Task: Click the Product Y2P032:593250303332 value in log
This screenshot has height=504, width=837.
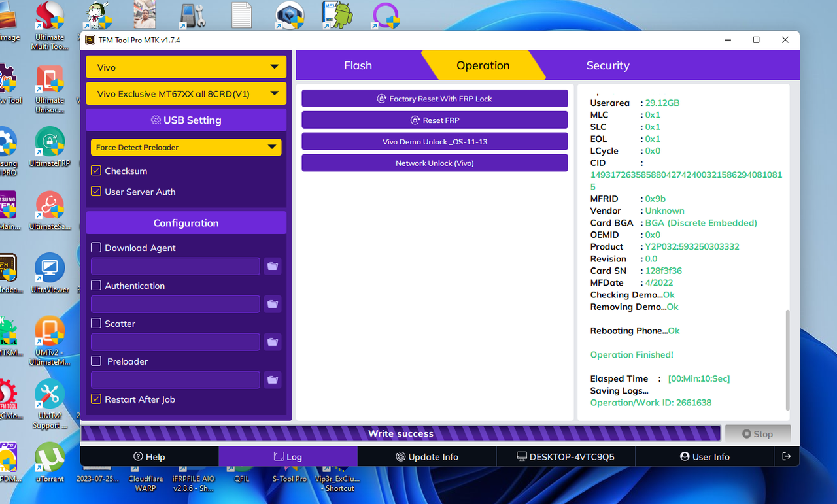Action: tap(692, 246)
